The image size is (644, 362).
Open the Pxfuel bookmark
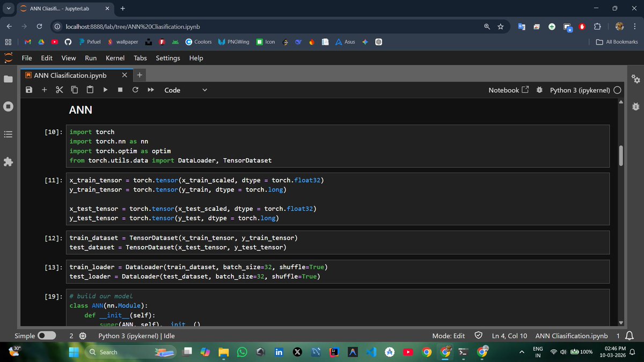click(90, 42)
